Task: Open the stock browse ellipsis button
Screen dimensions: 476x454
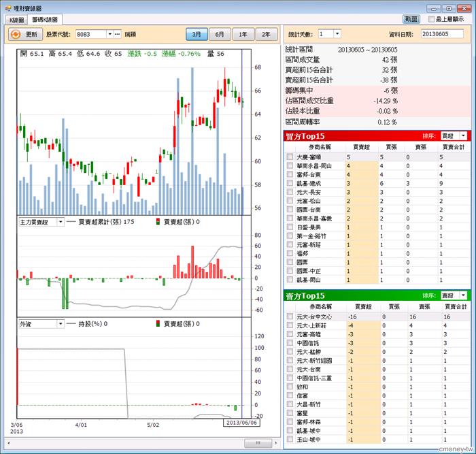Action: tap(118, 34)
